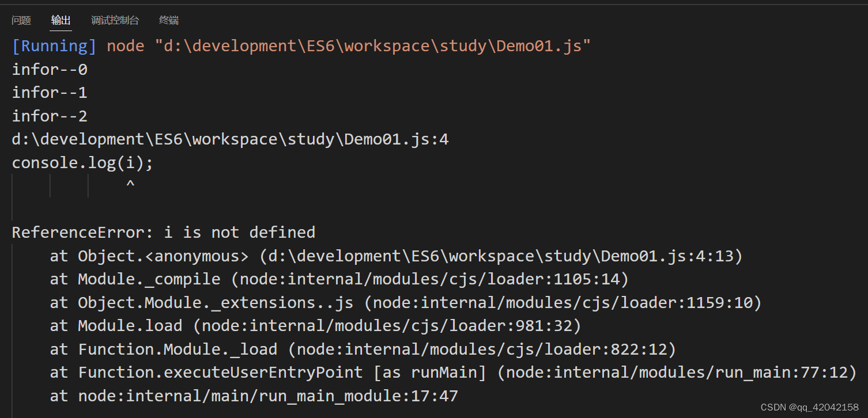
Task: Click the ReferenceError: i is not defined message
Action: point(164,233)
